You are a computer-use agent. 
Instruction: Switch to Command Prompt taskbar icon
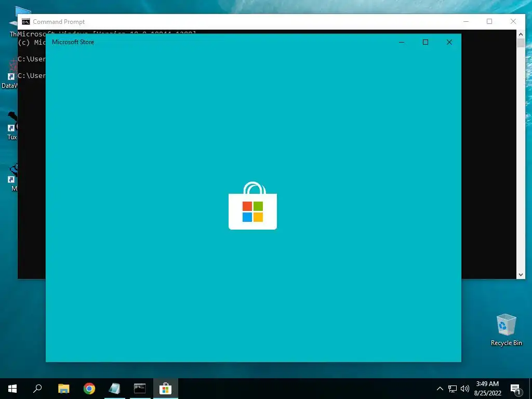(x=140, y=388)
